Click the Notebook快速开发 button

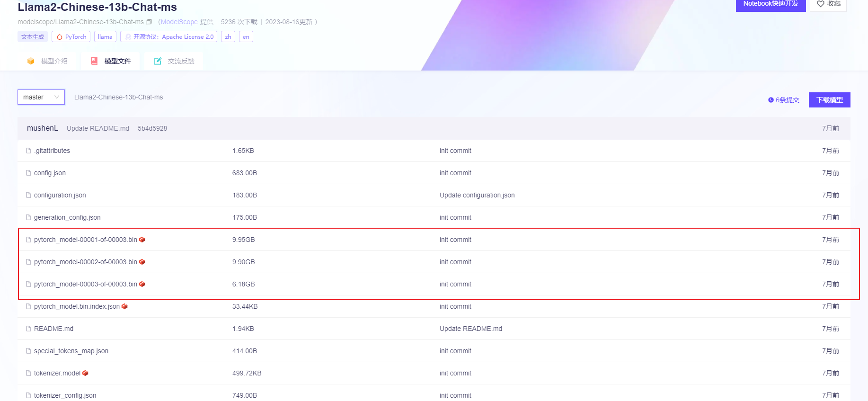pos(771,5)
